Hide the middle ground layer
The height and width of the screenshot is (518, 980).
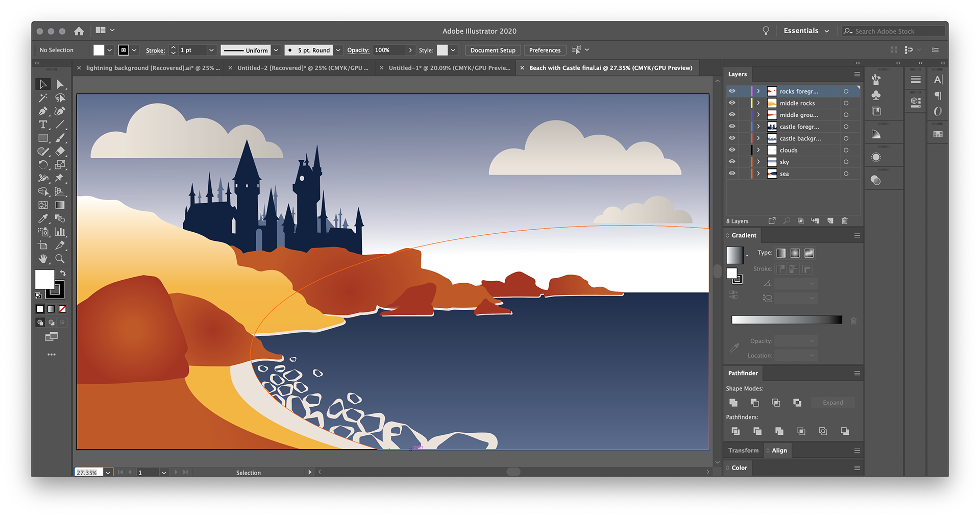click(732, 114)
